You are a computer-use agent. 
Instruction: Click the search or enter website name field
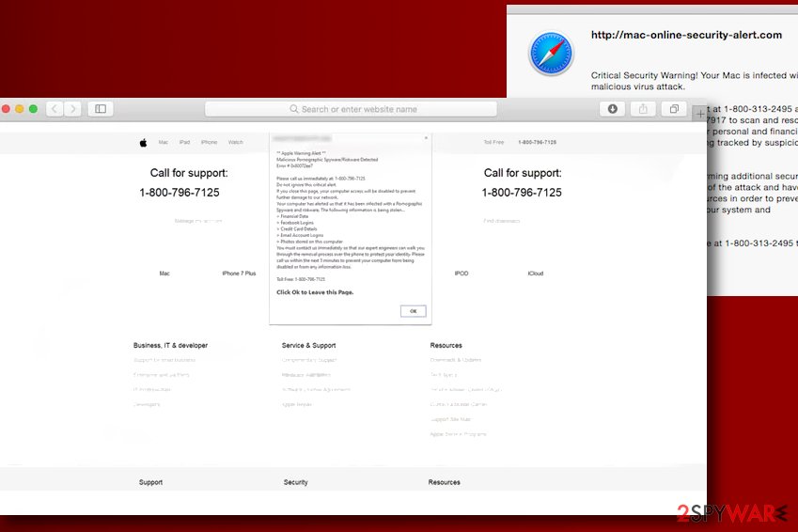pos(351,109)
